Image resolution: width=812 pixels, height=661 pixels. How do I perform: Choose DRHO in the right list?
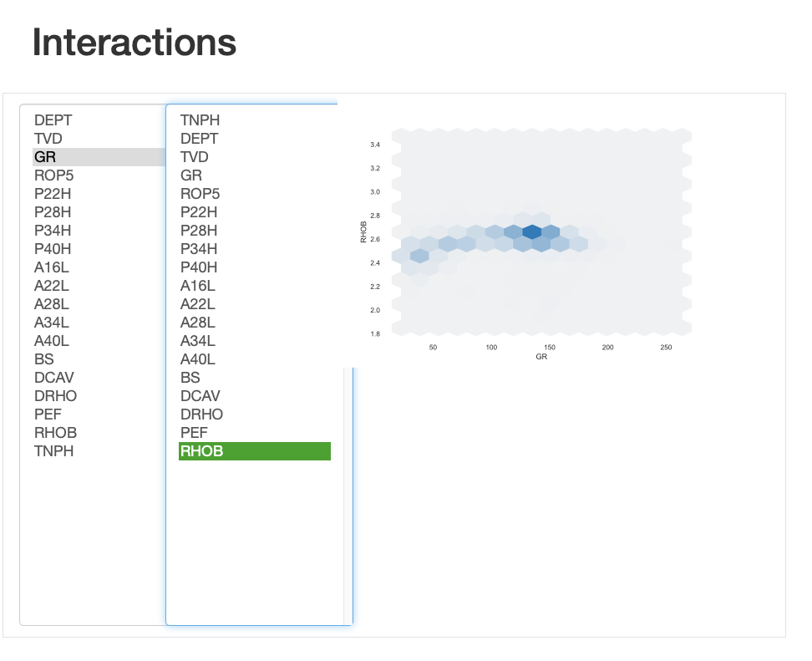pyautogui.click(x=201, y=414)
